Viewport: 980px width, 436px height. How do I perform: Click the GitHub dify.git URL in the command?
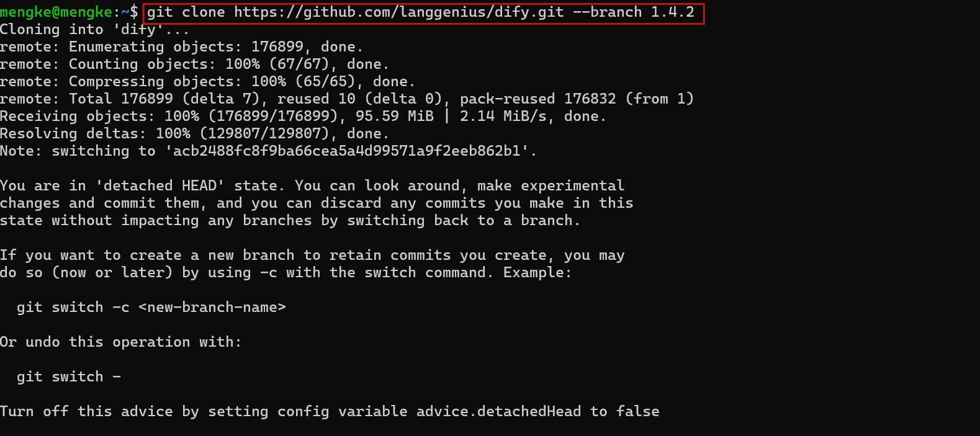[x=398, y=12]
